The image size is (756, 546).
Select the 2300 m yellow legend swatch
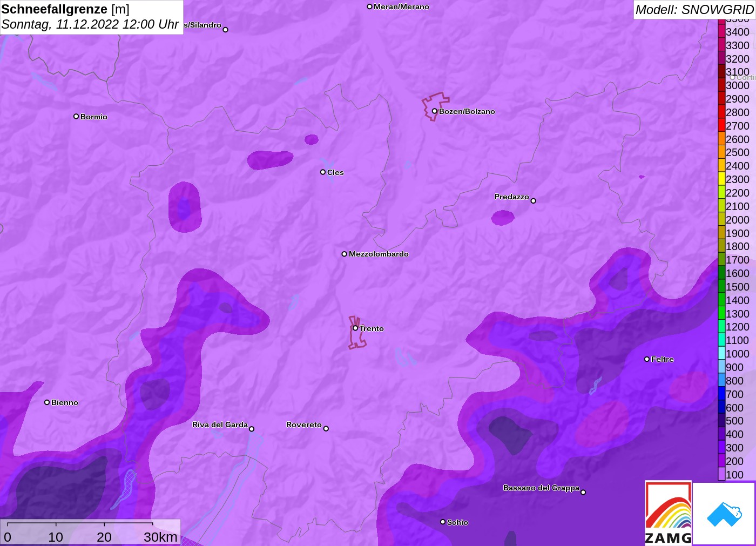(x=721, y=179)
